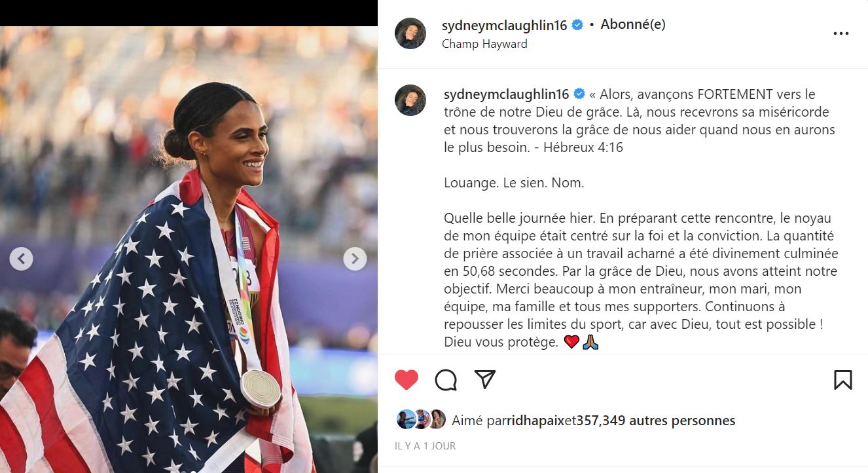Click the liker avatars cluster
This screenshot has height=473, width=868.
(x=421, y=419)
